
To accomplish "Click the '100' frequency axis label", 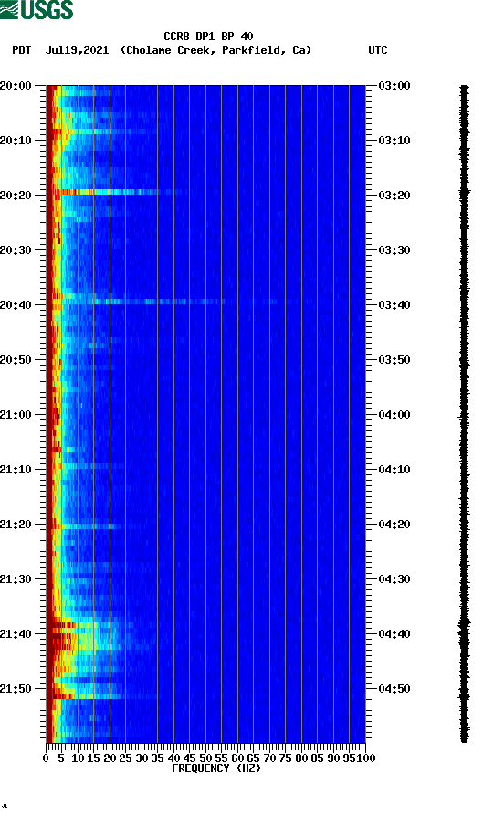I will [x=365, y=758].
